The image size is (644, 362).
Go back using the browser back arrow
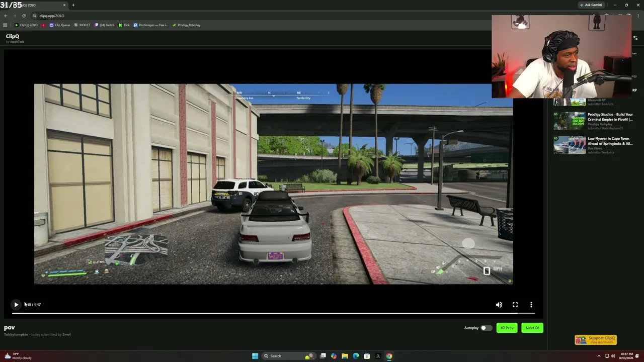[6, 16]
